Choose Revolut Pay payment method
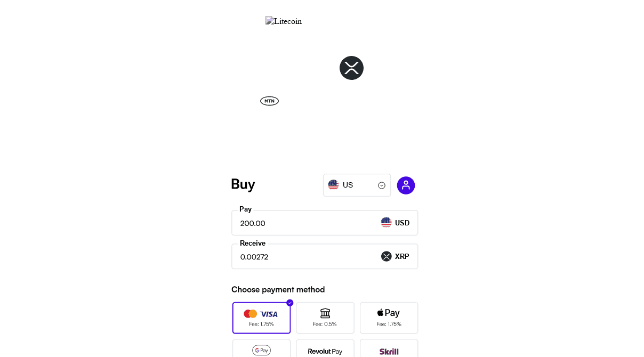644x357 pixels. [x=325, y=351]
